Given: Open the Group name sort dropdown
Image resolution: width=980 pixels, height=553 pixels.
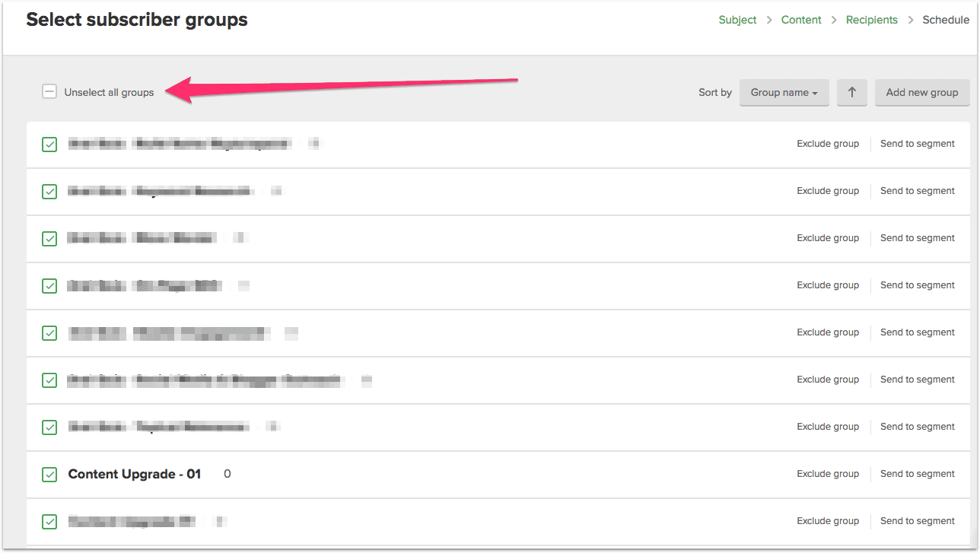Looking at the screenshot, I should click(784, 93).
